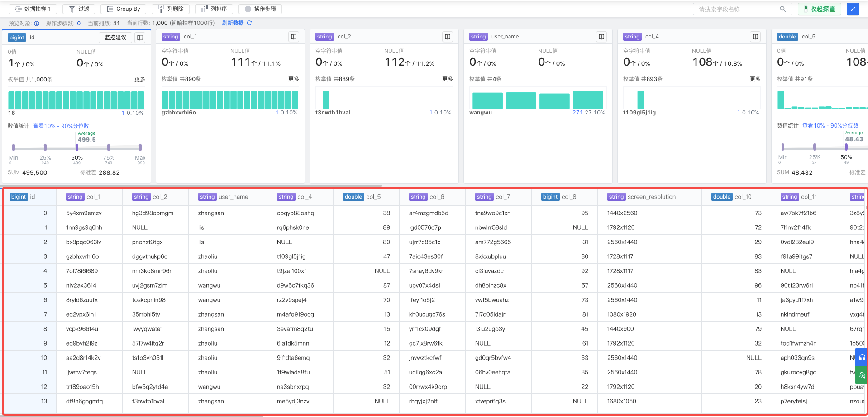Click the refresh icon next to 刷新数据
Screen dimensions: 868x417
(x=249, y=23)
